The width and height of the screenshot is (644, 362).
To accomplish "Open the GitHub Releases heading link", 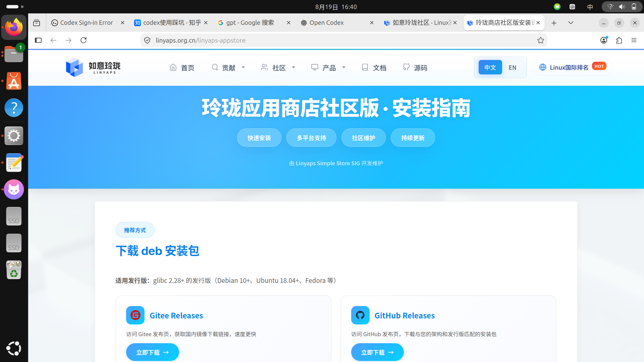I will (405, 315).
